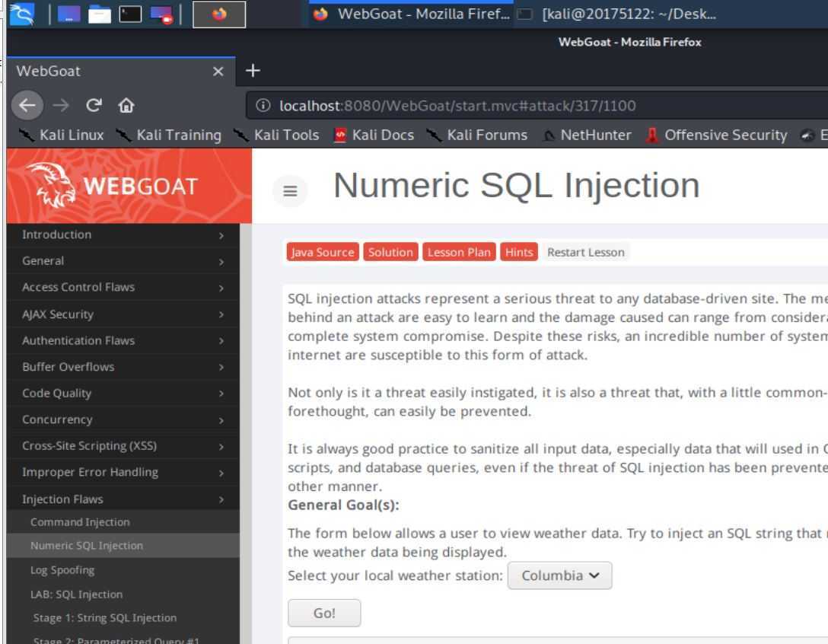Show the Hints button
This screenshot has width=828, height=644.
pyautogui.click(x=518, y=252)
